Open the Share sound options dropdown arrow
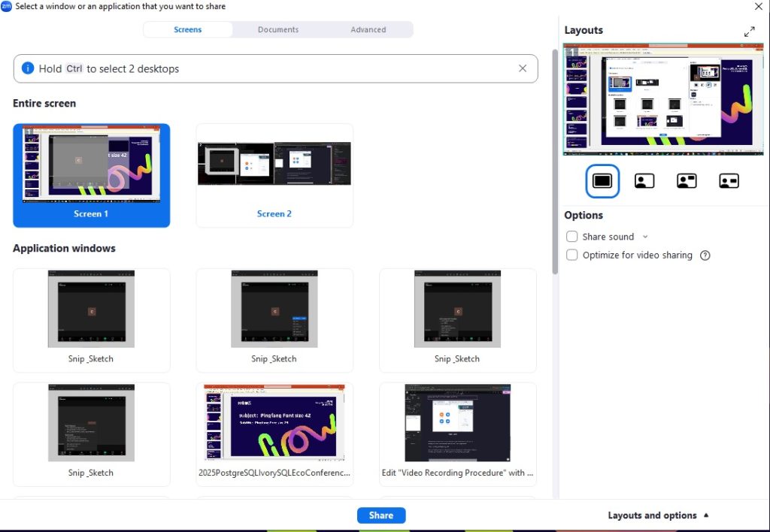Image resolution: width=770 pixels, height=532 pixels. click(x=645, y=237)
